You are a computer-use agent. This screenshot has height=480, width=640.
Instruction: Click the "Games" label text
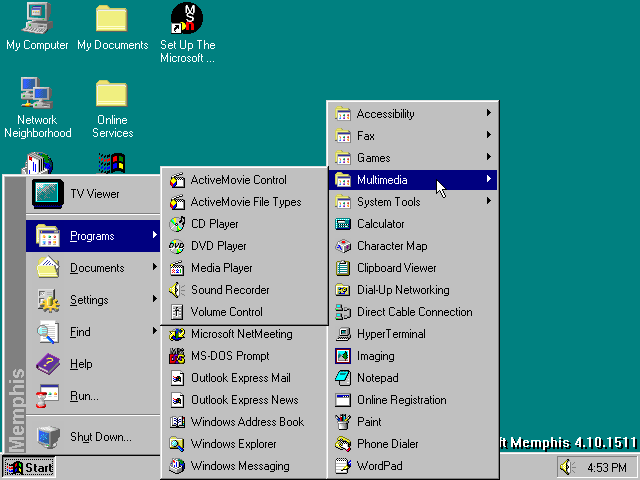coord(373,158)
